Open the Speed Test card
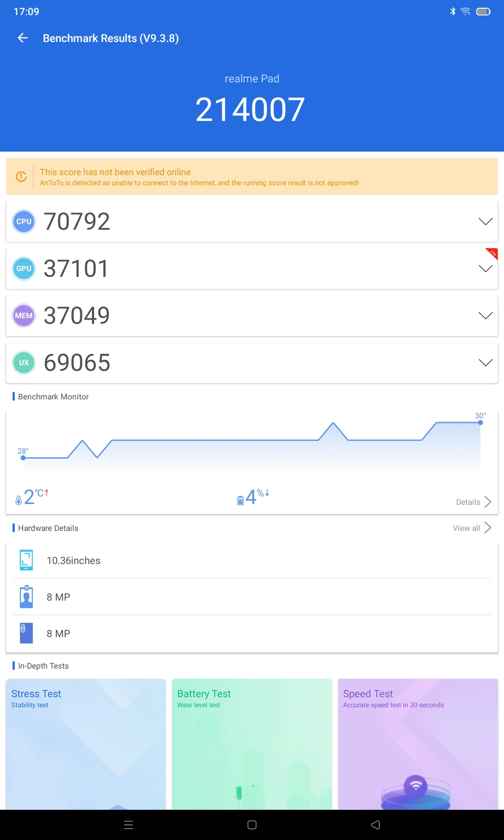The height and width of the screenshot is (840, 504). 418,744
